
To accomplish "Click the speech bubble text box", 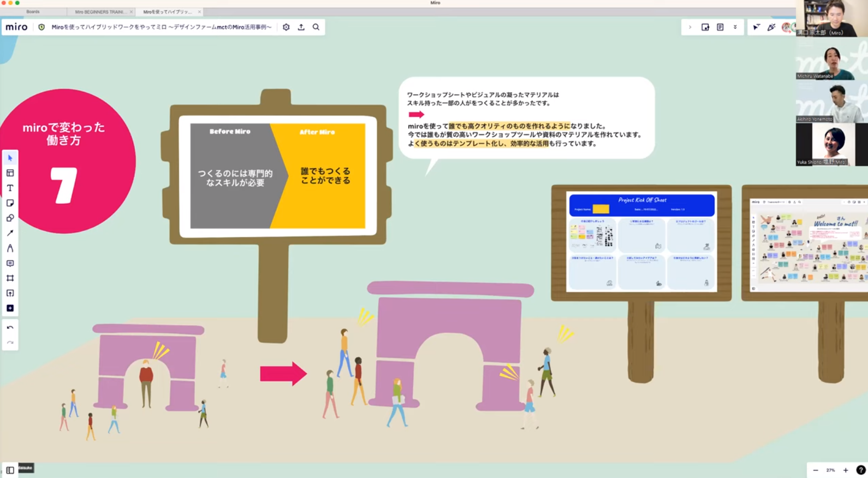I will (526, 118).
